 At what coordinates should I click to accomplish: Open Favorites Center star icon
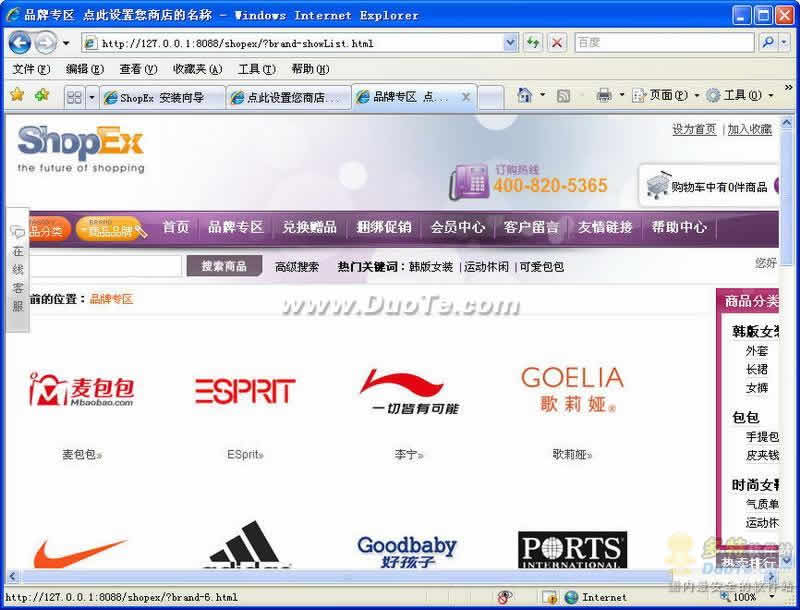point(17,95)
